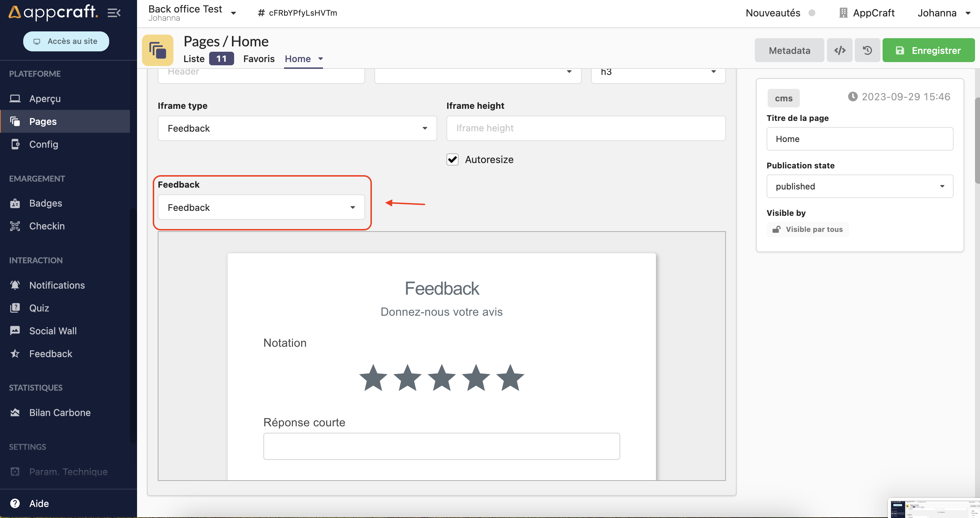Click the Iframe height input field
980x518 pixels.
(x=586, y=128)
